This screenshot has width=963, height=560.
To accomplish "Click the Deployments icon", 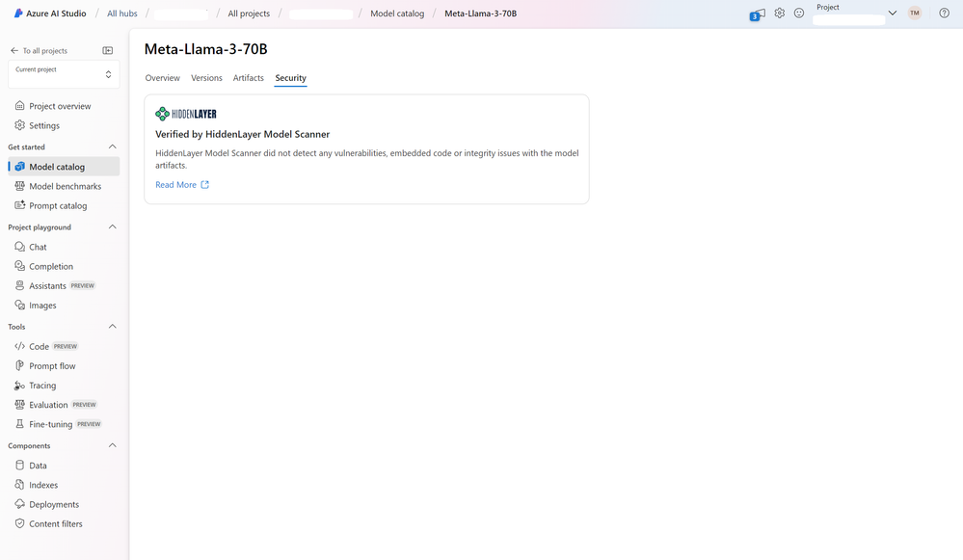I will (19, 504).
